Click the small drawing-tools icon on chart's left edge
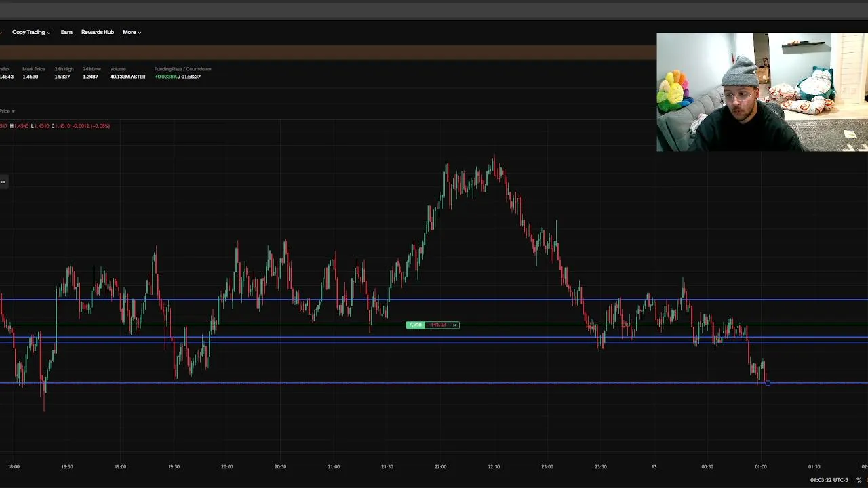The image size is (868, 488). coord(3,182)
